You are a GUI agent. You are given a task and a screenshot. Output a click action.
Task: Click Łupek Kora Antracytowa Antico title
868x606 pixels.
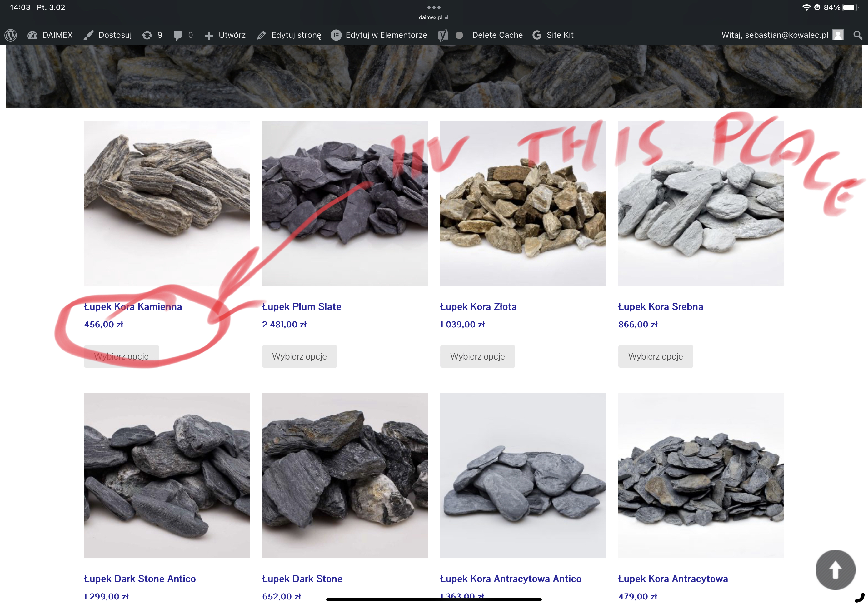[511, 579]
